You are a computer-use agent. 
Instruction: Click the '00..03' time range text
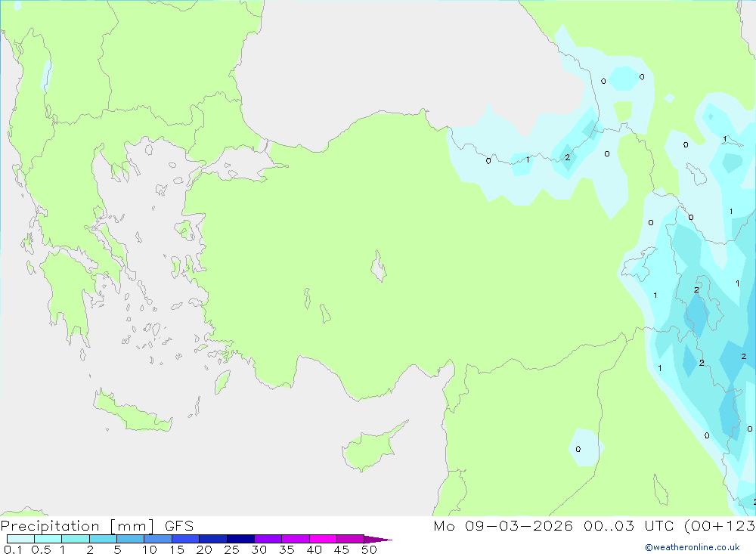click(609, 525)
